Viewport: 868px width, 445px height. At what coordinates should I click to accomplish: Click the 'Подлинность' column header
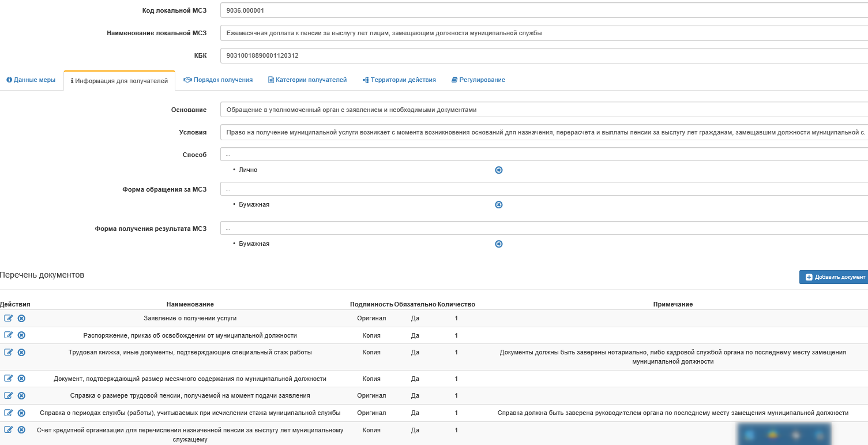pyautogui.click(x=371, y=304)
